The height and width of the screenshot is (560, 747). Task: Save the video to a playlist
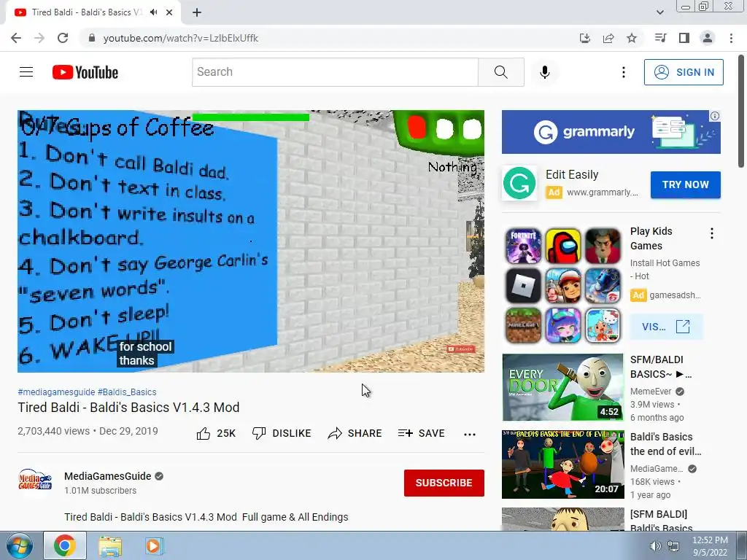pos(421,433)
